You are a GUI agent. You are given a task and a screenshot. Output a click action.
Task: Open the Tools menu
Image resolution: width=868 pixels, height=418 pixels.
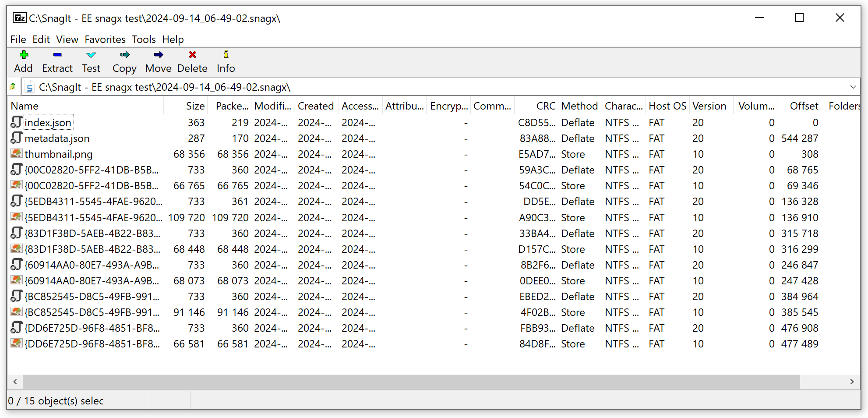(x=144, y=39)
